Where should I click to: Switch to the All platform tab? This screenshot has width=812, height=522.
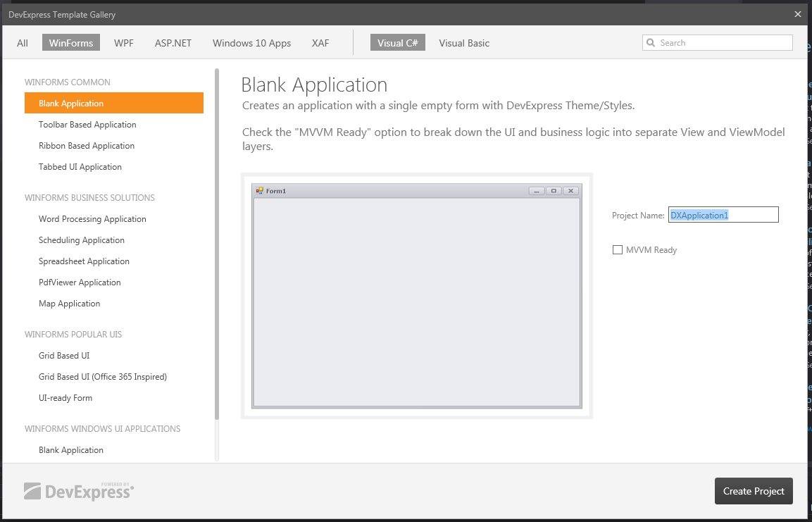pyautogui.click(x=23, y=43)
